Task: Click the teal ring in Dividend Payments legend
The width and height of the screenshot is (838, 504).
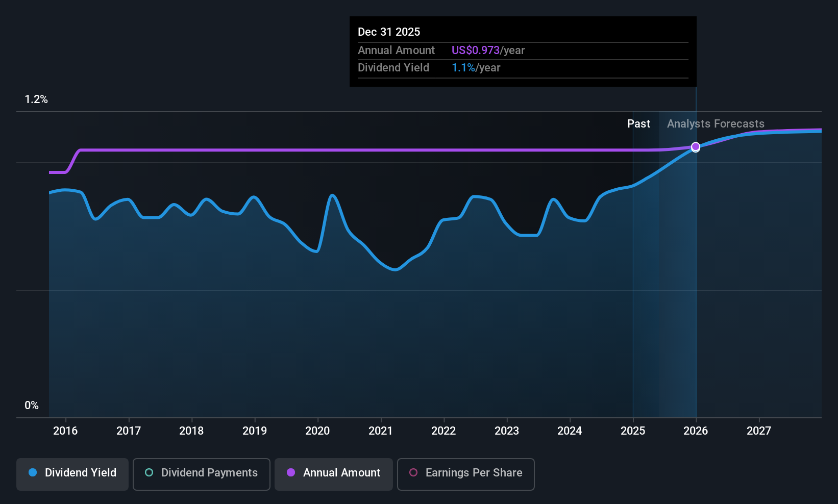Action: click(x=149, y=472)
